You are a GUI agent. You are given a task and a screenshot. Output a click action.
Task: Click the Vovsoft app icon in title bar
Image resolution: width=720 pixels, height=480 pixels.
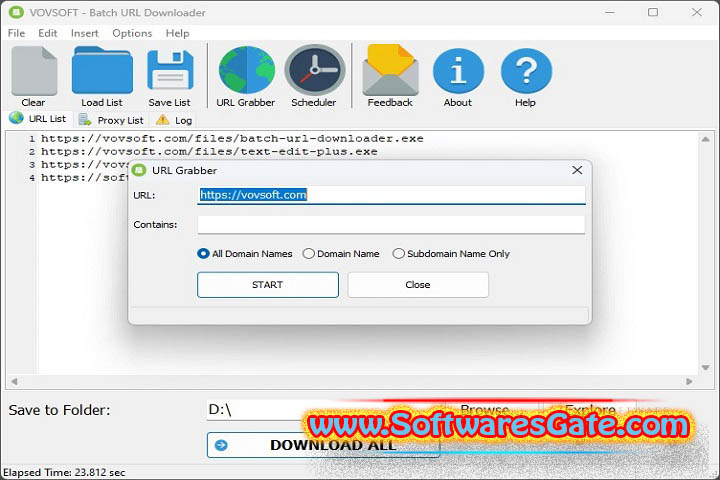point(17,12)
